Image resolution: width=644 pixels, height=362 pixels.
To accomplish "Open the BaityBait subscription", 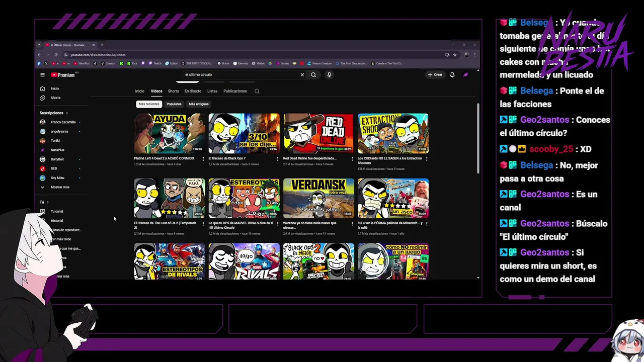I will pyautogui.click(x=60, y=159).
